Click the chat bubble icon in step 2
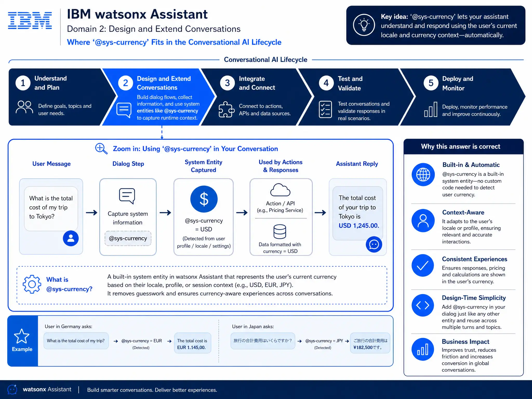Viewport: 532px width, 399px height. coord(124,110)
